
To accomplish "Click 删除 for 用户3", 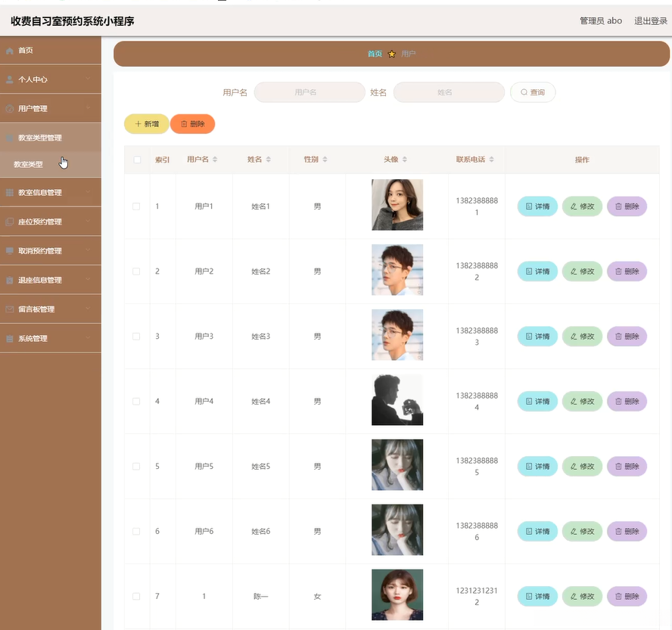I will coord(627,337).
